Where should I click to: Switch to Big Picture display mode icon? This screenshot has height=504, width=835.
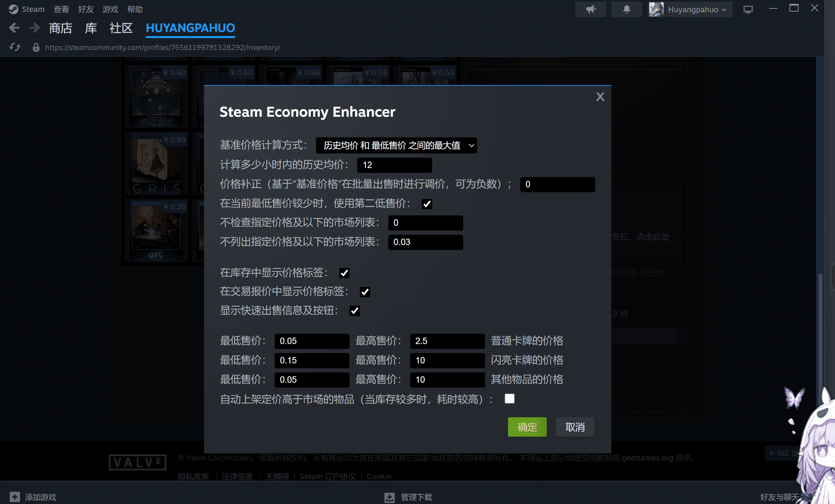pyautogui.click(x=748, y=9)
